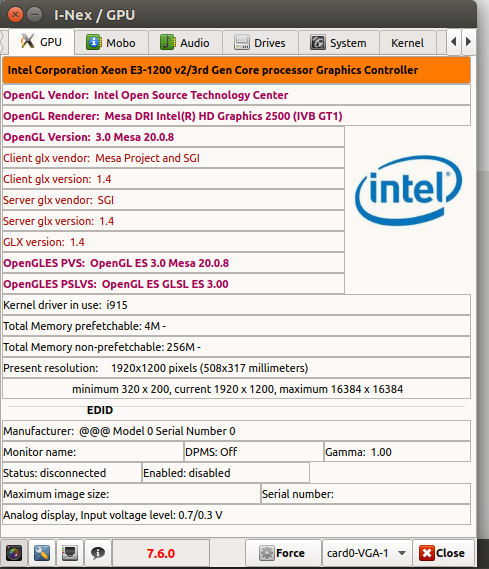This screenshot has width=489, height=569.
Task: Click the monitor report icon in bottom bar
Action: [x=70, y=553]
